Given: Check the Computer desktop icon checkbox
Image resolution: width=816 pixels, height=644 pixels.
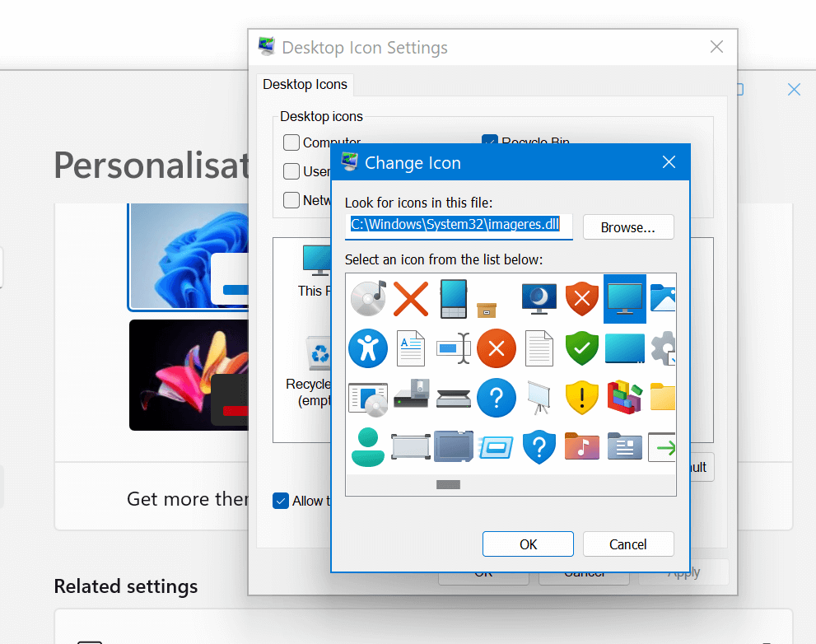Looking at the screenshot, I should 291,142.
